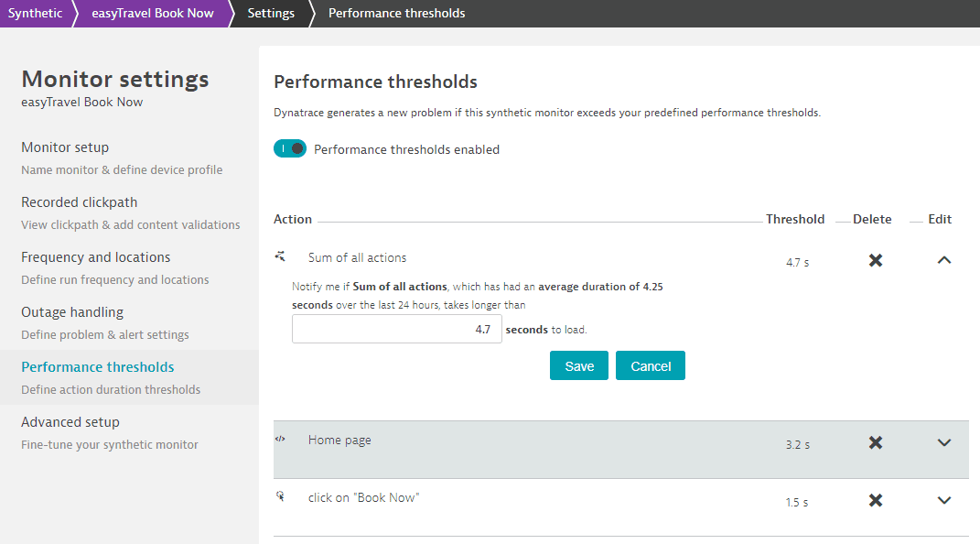Select the Performance thresholds breadcrumb
The height and width of the screenshot is (544, 980).
coord(397,13)
